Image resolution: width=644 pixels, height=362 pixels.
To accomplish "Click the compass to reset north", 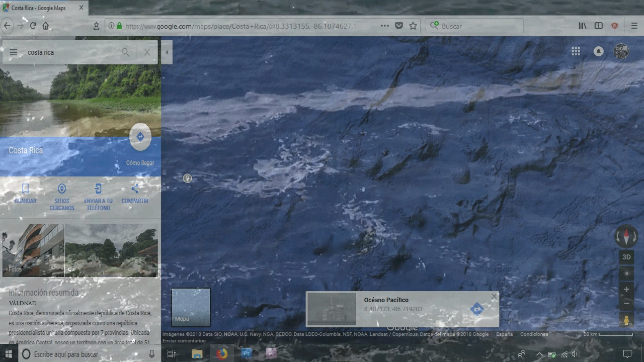I will (x=626, y=236).
